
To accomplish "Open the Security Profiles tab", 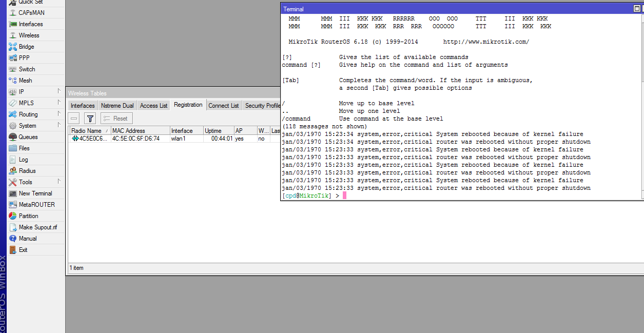I will click(262, 106).
